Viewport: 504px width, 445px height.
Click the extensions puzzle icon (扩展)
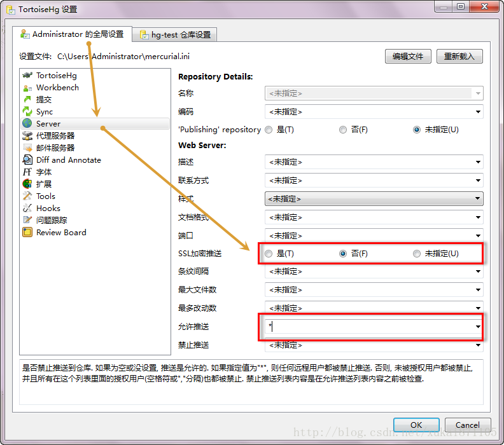[27, 184]
